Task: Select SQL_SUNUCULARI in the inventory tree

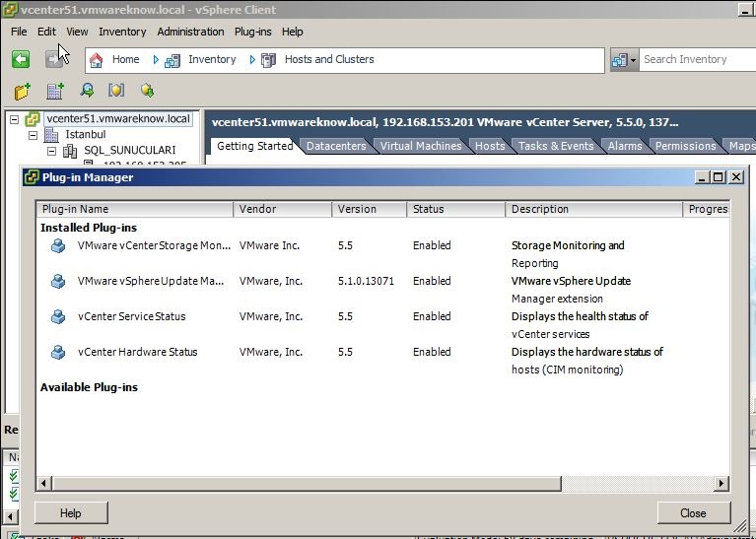Action: coord(130,151)
